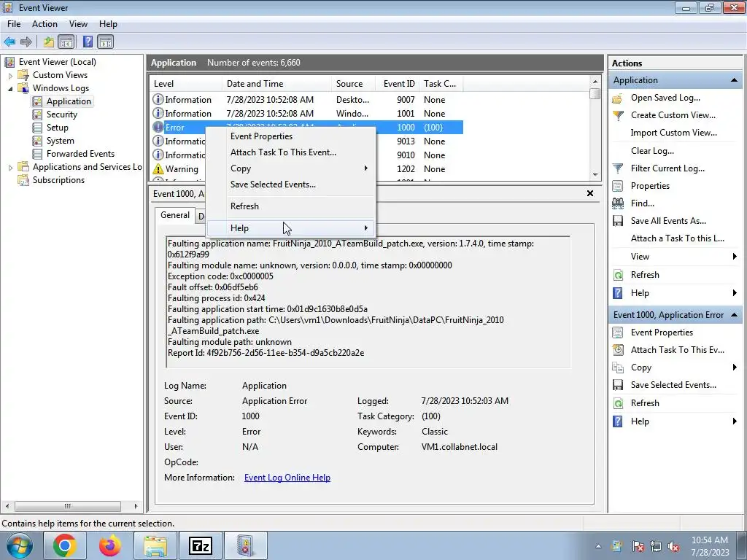The image size is (747, 560).
Task: Open the Copy submenu in the context menu
Action: point(290,168)
